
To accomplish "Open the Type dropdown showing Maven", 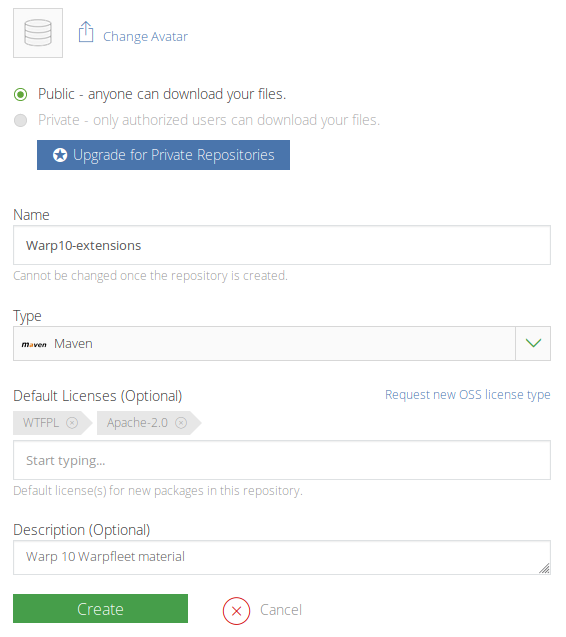I will pyautogui.click(x=282, y=343).
